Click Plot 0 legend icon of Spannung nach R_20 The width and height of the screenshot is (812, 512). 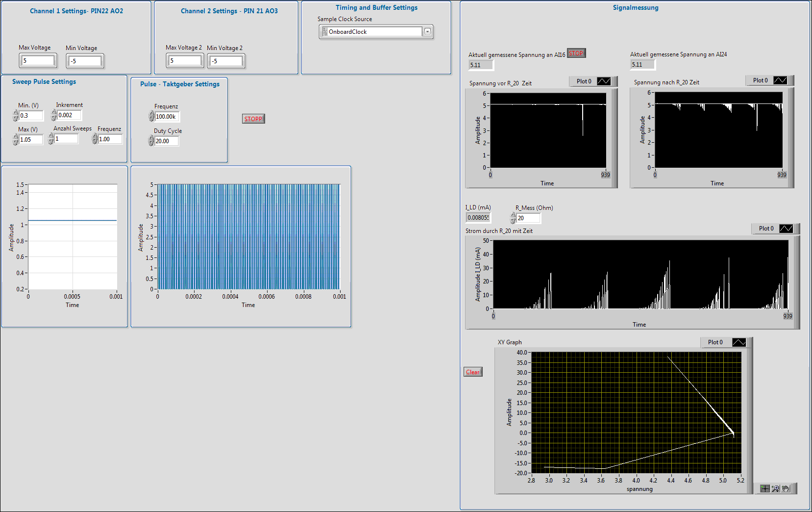point(780,80)
